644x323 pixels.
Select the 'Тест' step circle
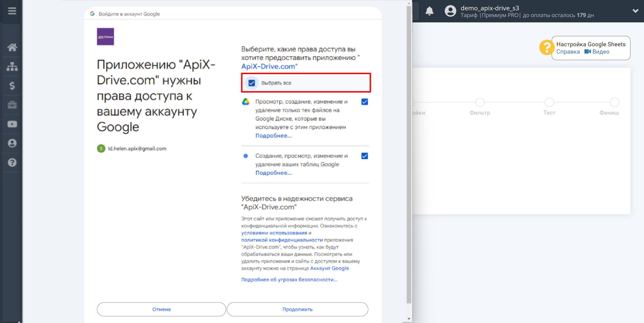549,102
